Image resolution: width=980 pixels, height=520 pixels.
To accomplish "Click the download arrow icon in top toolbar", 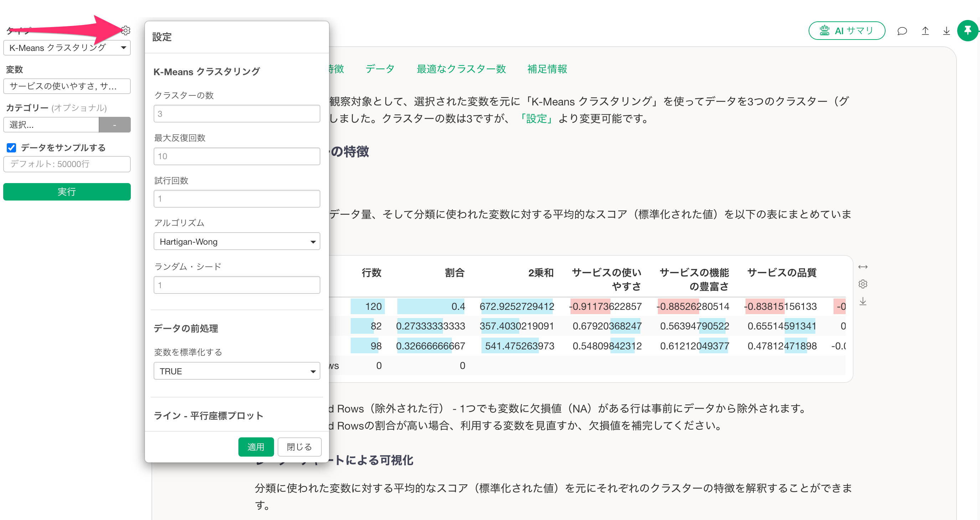I will coord(946,31).
